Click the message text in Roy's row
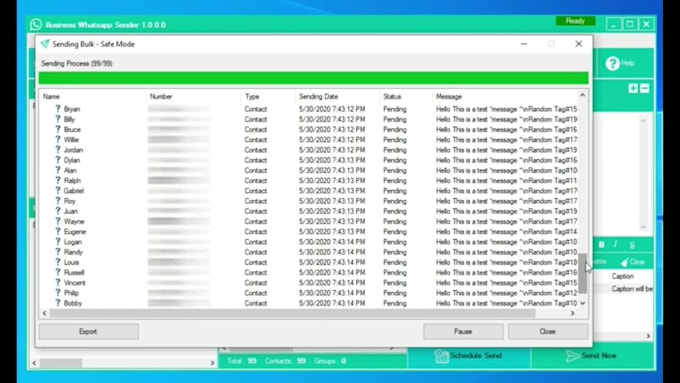Screen dimensions: 680x383 point(507,201)
